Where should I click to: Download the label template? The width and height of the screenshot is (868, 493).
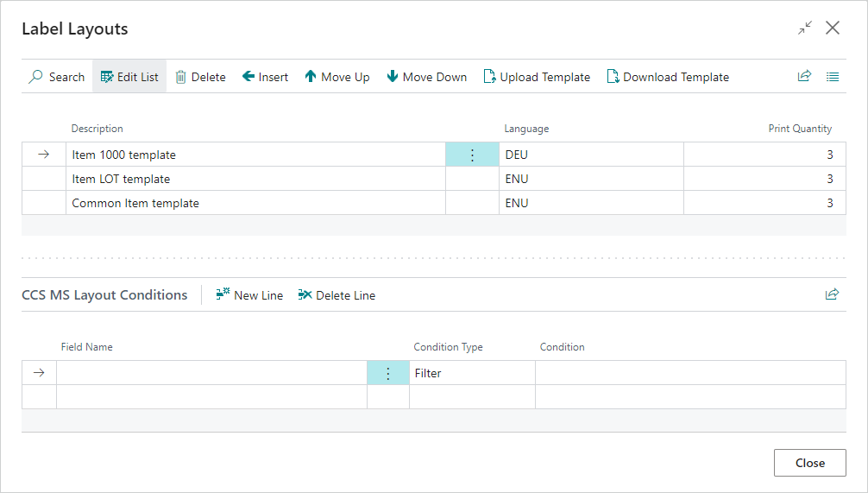click(x=668, y=77)
